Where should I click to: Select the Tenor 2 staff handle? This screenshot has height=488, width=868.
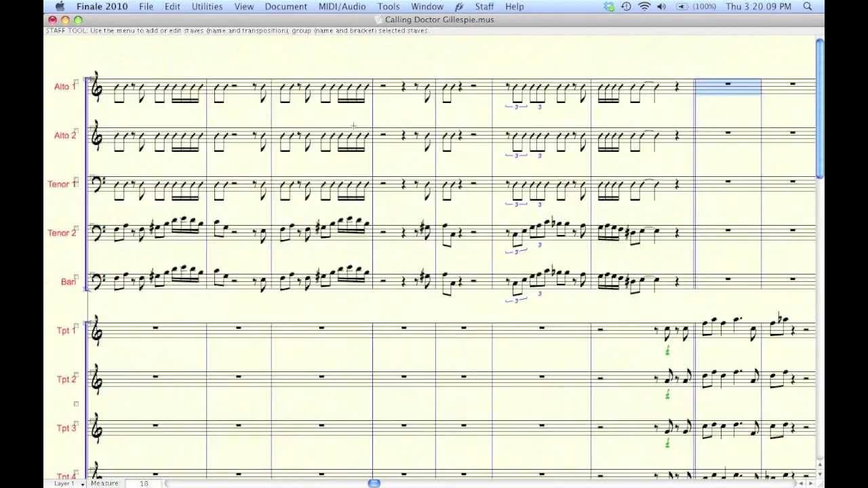click(77, 228)
